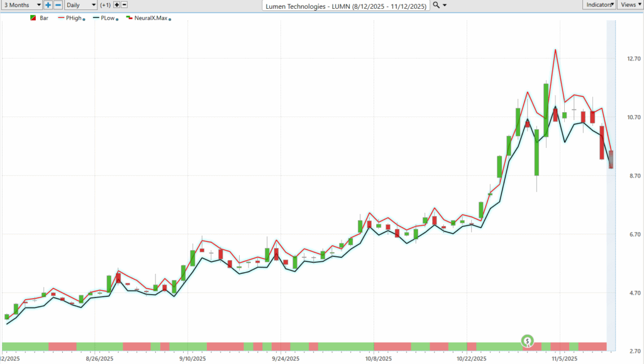Click the NeuralX.Max legend icon
644x364 pixels.
(x=129, y=18)
